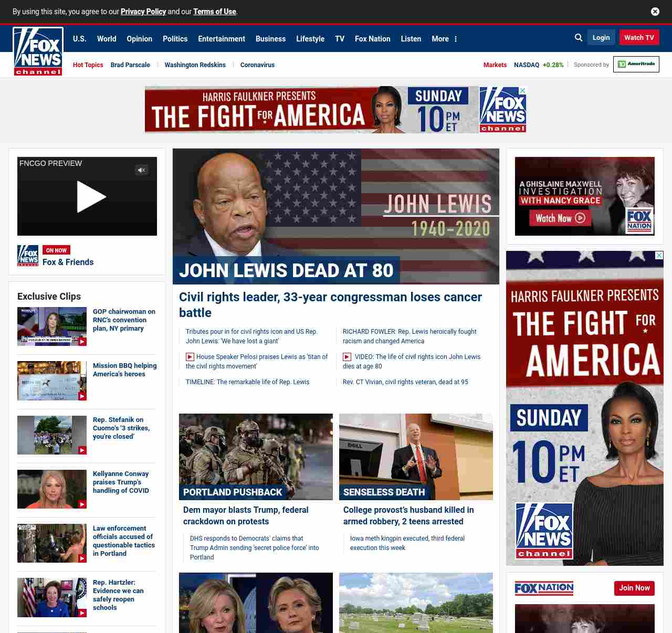Click Watch Now on Ghislaine Maxwell ad
Viewport: 672px width, 633px height.
coord(560,218)
